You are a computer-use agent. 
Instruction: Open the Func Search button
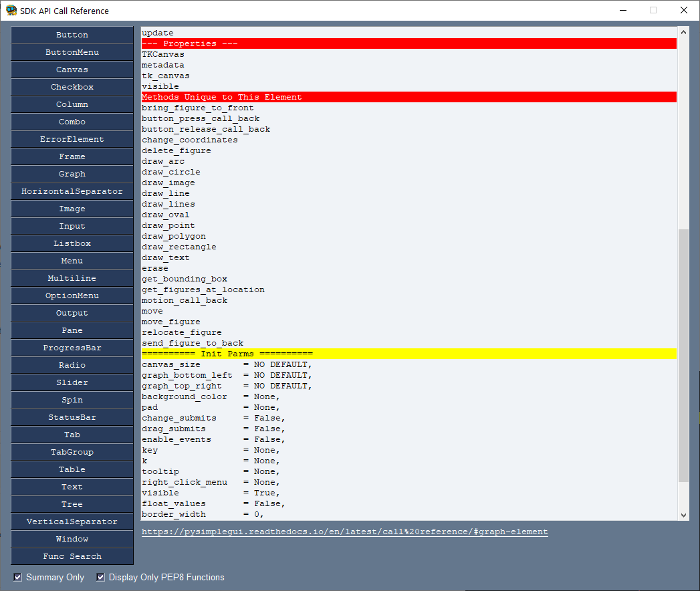pyautogui.click(x=72, y=556)
